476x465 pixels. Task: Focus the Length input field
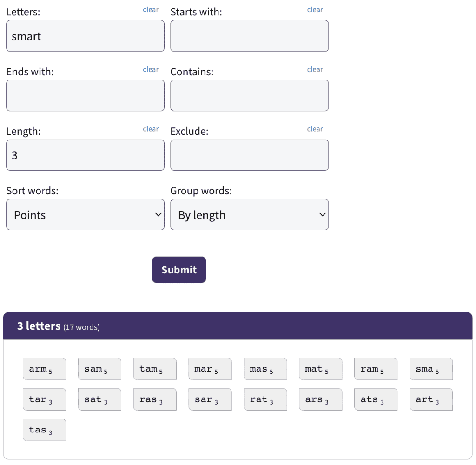click(x=86, y=155)
